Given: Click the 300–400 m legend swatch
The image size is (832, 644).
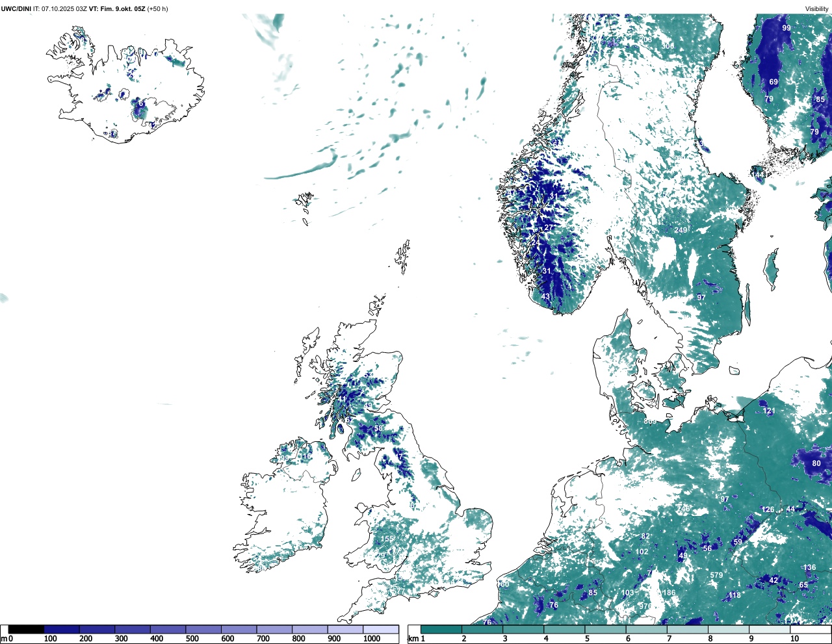Looking at the screenshot, I should pos(133,629).
